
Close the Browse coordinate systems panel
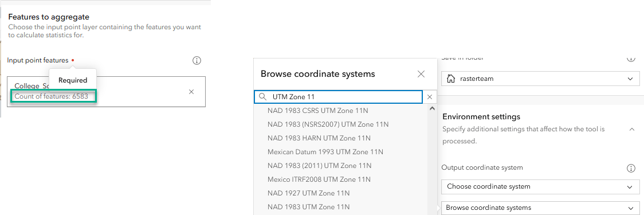(421, 74)
